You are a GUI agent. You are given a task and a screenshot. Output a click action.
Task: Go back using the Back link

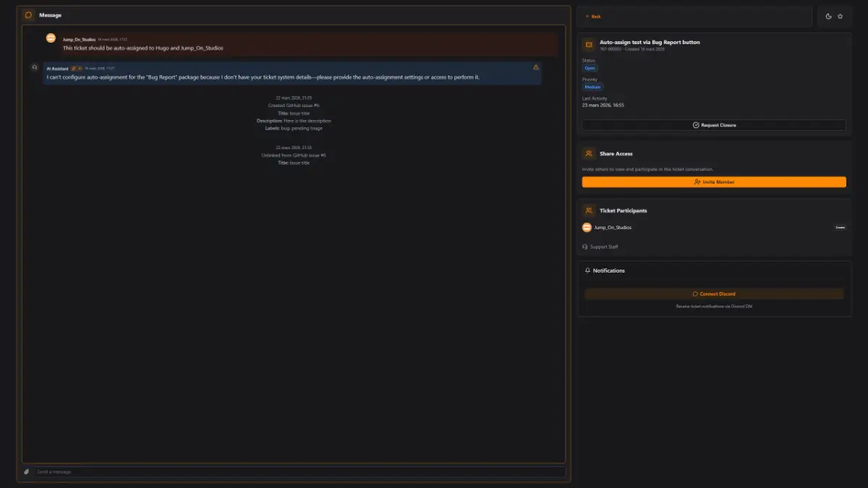(593, 16)
